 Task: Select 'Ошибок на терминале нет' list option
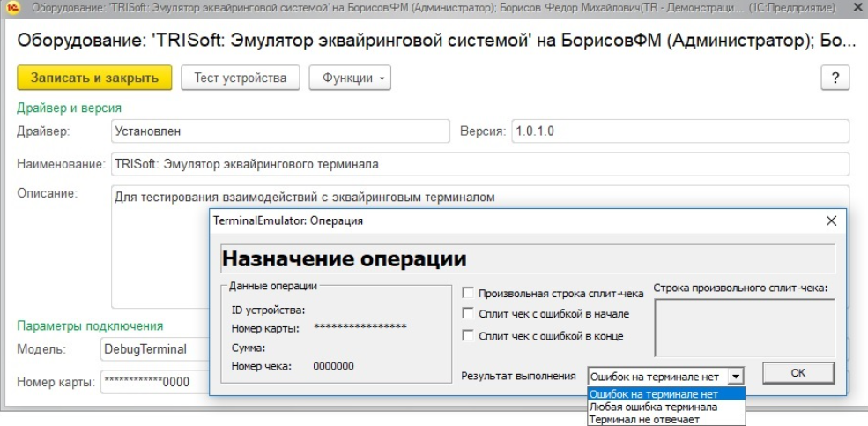coord(666,394)
